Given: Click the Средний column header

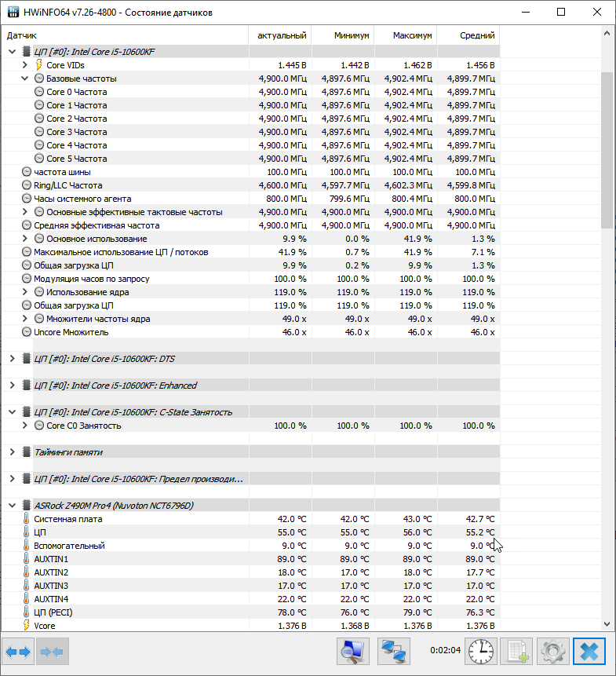Looking at the screenshot, I should [x=468, y=35].
